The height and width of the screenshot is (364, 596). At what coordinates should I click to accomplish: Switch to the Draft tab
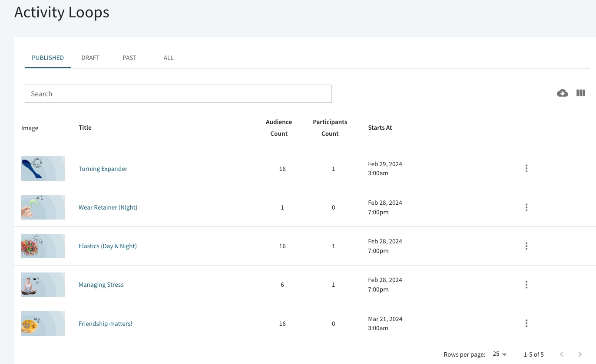(90, 58)
